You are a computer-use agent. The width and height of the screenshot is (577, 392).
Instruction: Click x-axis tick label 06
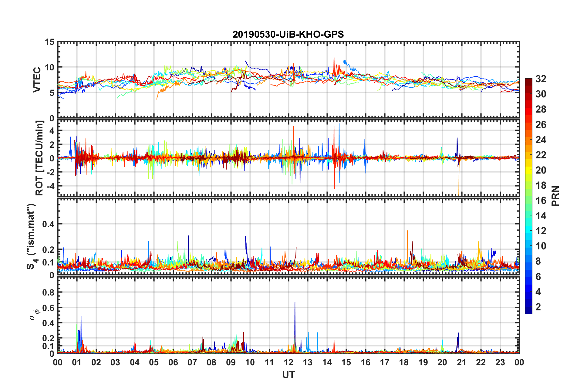173,363
